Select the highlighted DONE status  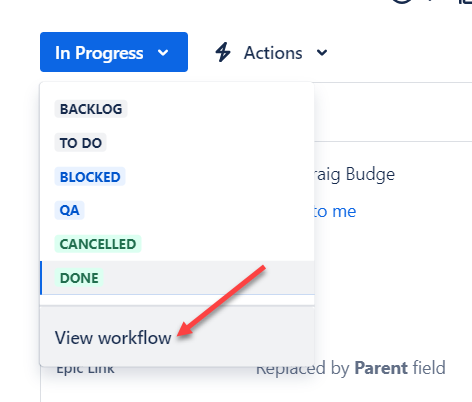[x=79, y=278]
